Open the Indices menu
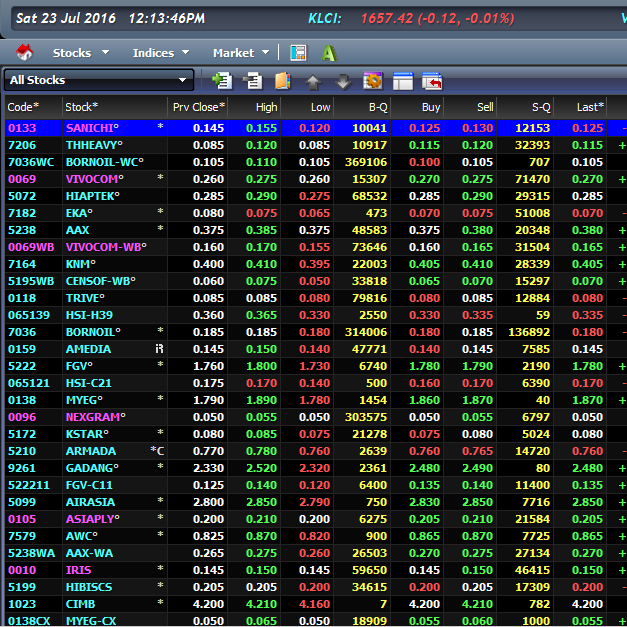 (153, 53)
